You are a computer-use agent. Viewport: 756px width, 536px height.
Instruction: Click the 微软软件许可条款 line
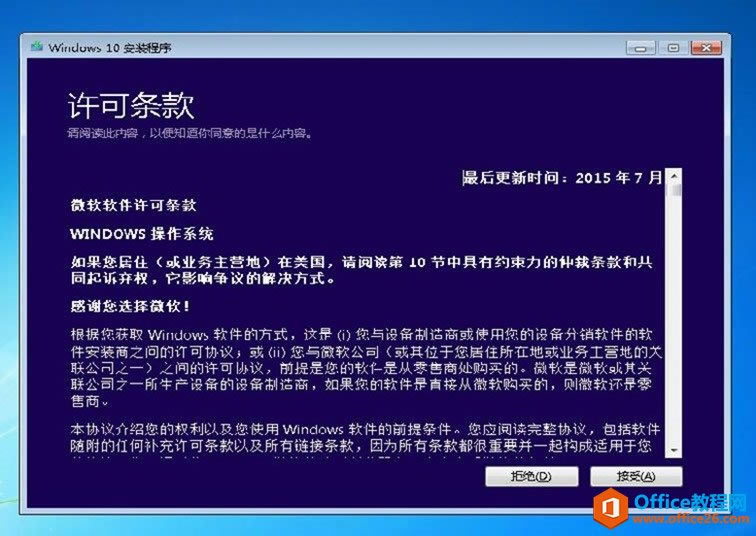(133, 205)
